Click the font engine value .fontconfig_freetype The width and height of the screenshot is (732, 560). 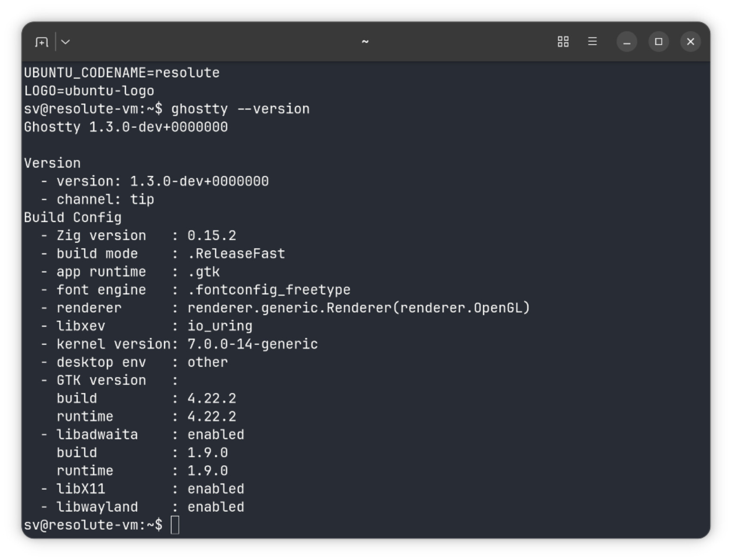pyautogui.click(x=269, y=290)
